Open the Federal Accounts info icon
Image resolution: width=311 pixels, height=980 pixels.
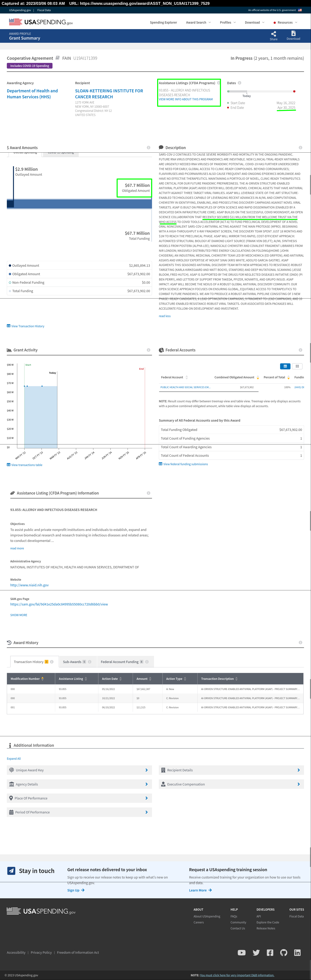[300, 350]
